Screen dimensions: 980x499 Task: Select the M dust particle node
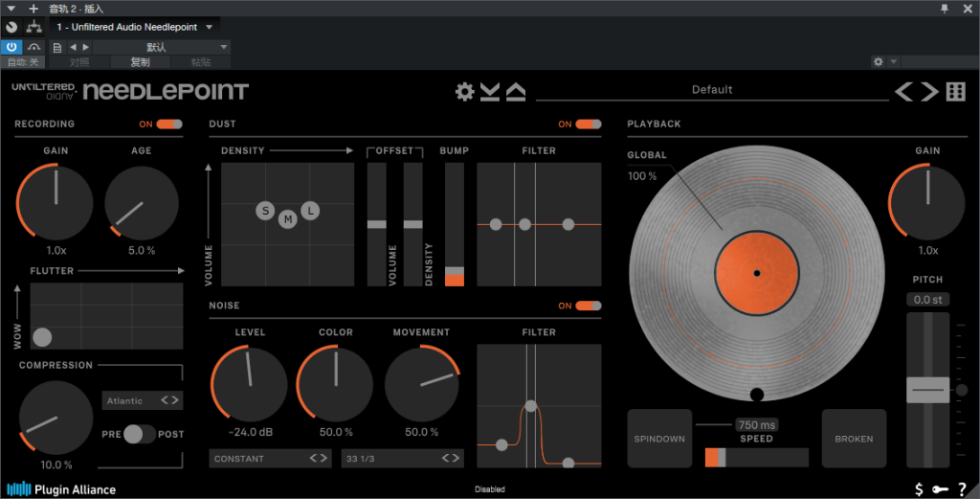pyautogui.click(x=287, y=219)
